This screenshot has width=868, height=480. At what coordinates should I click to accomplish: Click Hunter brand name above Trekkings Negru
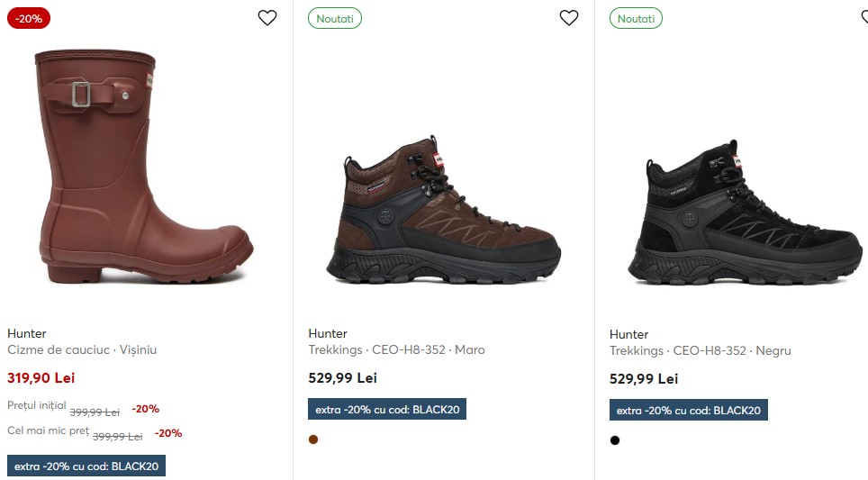pyautogui.click(x=628, y=334)
